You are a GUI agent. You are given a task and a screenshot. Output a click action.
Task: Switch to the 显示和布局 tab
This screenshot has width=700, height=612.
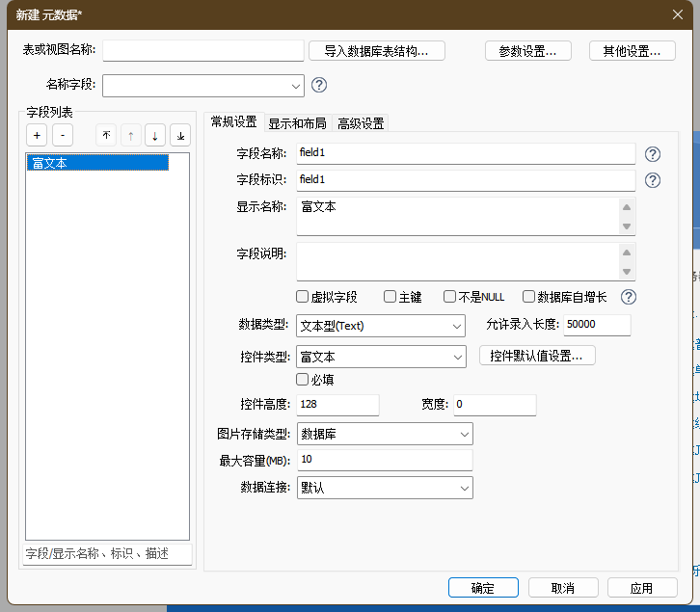(x=297, y=122)
